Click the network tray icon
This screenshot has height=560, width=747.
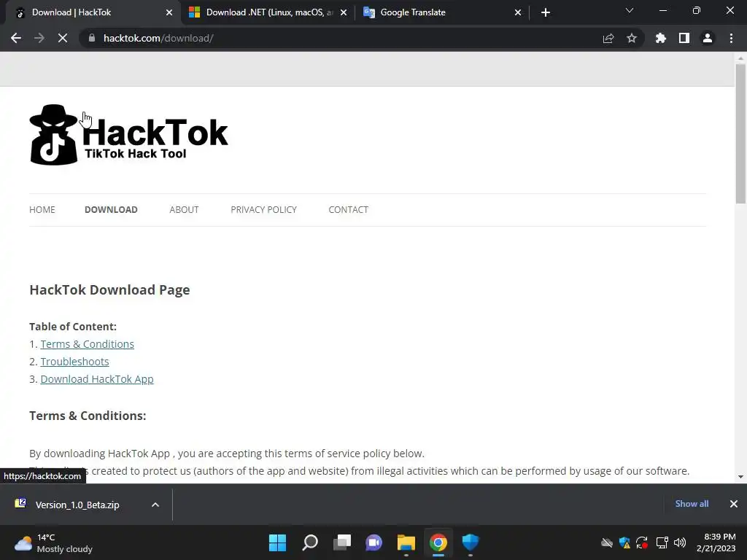pyautogui.click(x=662, y=542)
